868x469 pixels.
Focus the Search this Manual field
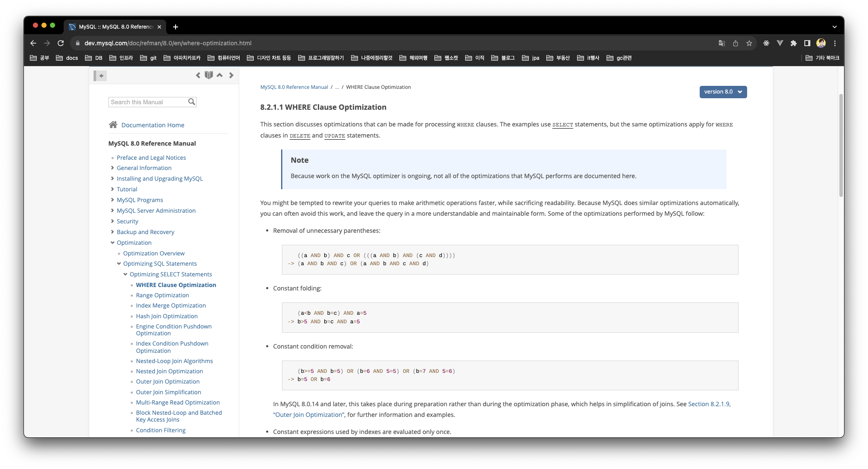tap(148, 102)
